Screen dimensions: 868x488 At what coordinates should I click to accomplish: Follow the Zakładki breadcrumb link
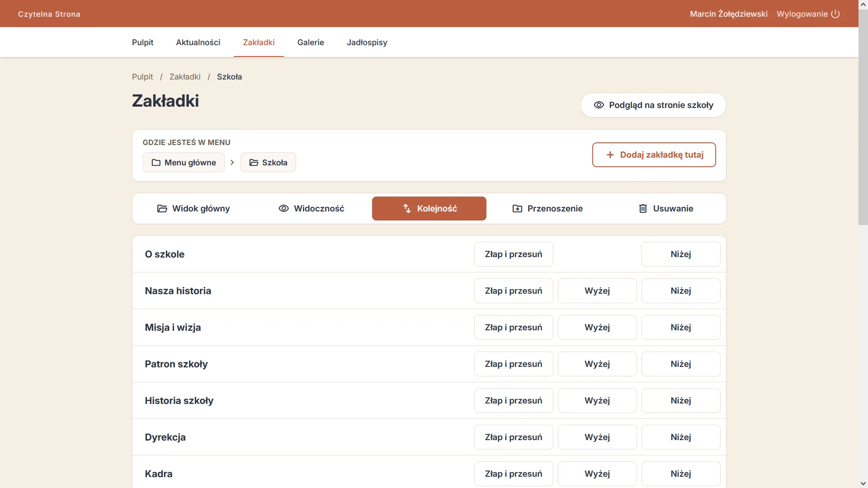click(185, 77)
